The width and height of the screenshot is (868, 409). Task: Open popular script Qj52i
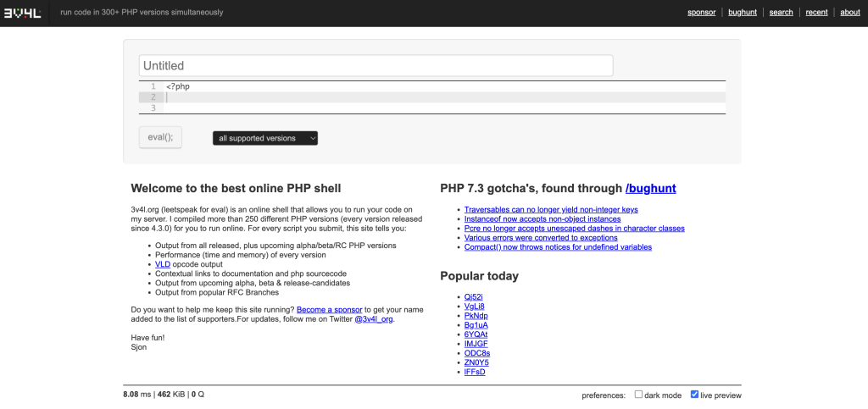473,297
